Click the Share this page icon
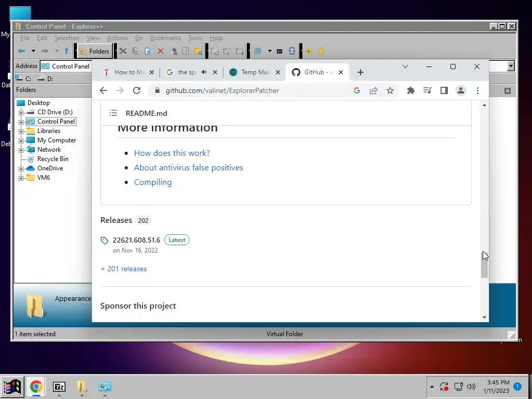Viewport: 532px width, 399px height. click(374, 90)
